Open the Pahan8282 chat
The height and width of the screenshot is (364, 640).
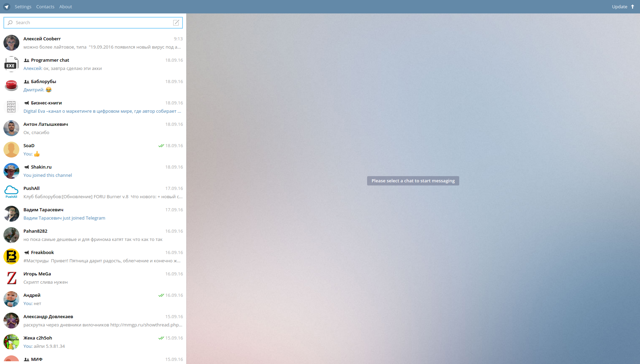click(x=93, y=235)
